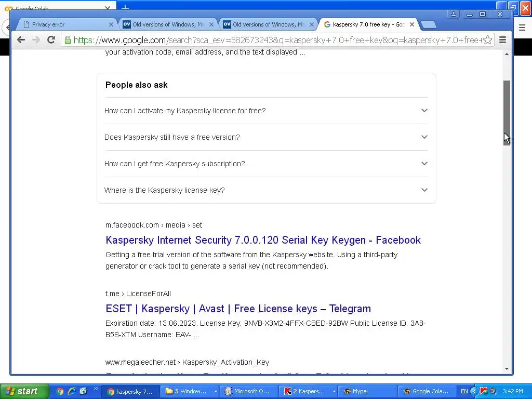This screenshot has width=532, height=399.
Task: Click the green padlock security icon
Action: pyautogui.click(x=68, y=40)
